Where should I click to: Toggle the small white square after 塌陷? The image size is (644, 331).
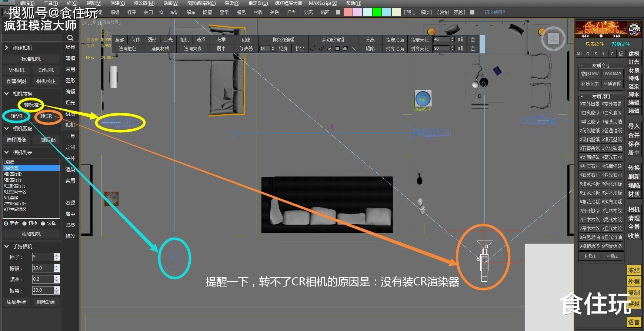click(x=338, y=12)
